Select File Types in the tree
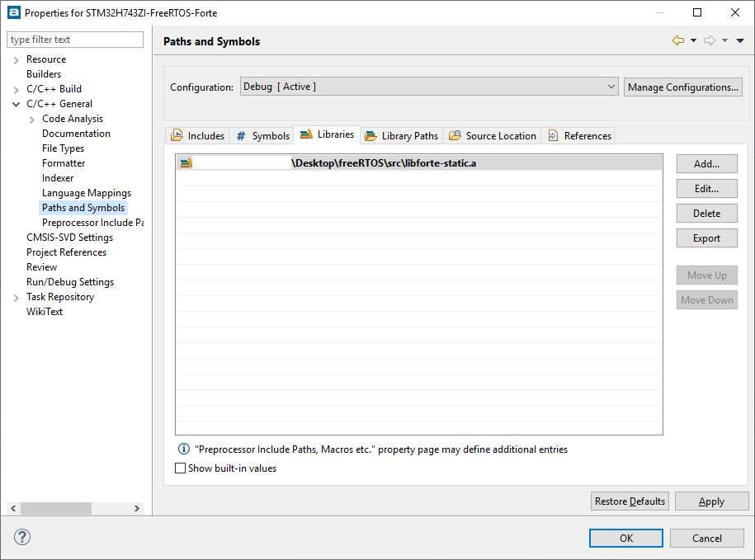 [x=63, y=148]
